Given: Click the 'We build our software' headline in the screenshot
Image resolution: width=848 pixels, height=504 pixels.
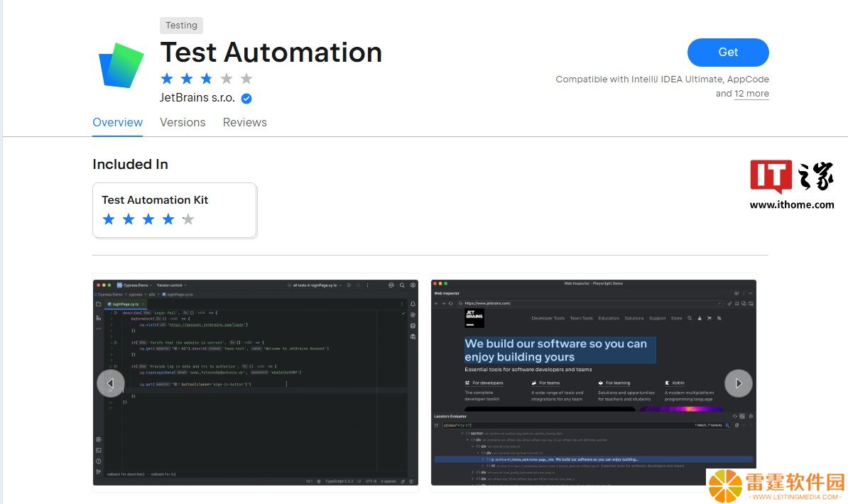Looking at the screenshot, I should 560,350.
